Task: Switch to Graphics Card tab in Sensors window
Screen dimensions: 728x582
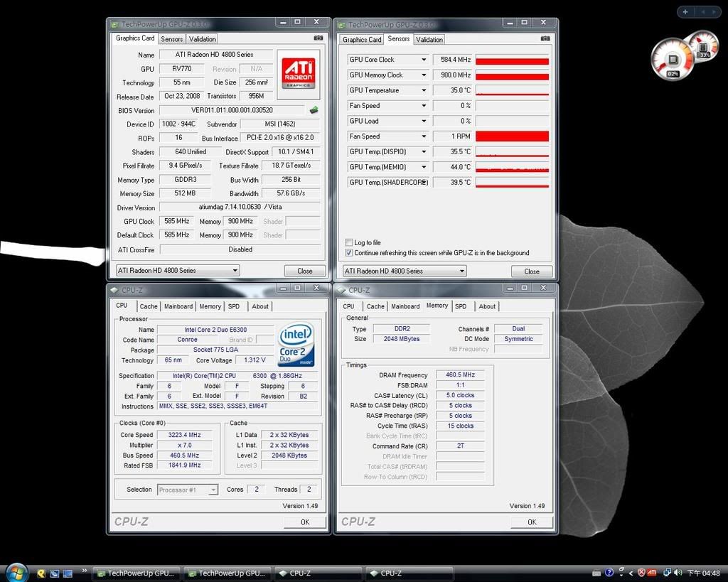Action: (x=362, y=40)
